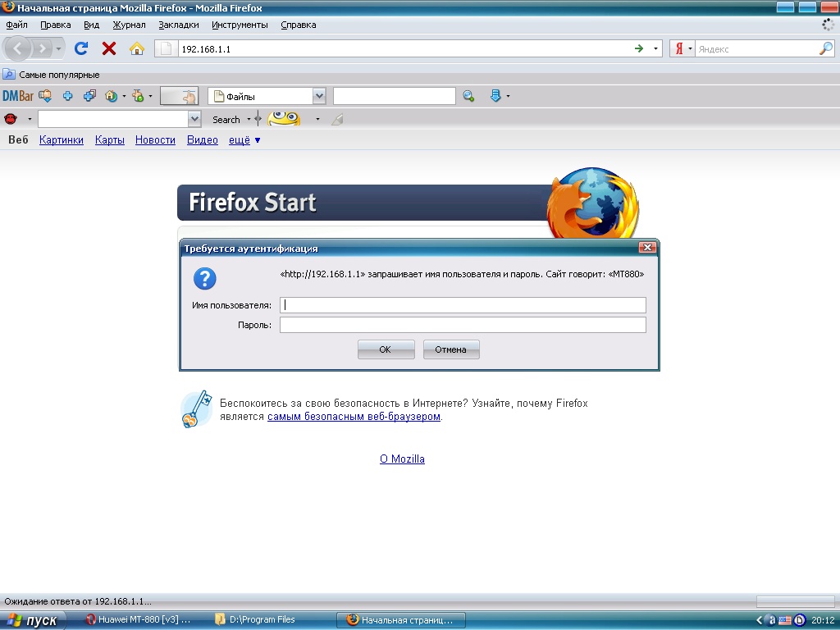
Task: Click the green Go arrow in address bar
Action: coord(639,49)
